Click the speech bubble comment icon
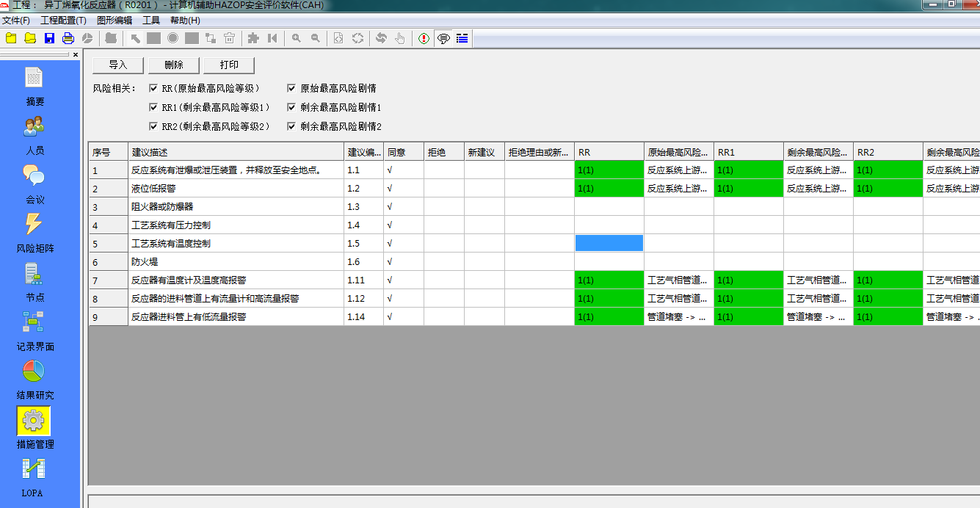The height and width of the screenshot is (508, 980). (x=443, y=38)
